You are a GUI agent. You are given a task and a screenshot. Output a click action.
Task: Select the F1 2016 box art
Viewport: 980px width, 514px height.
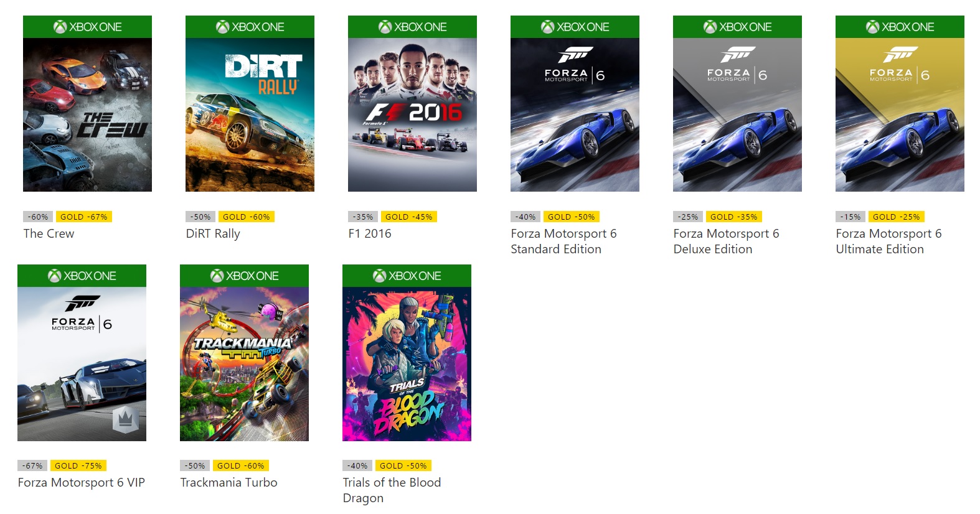(x=412, y=115)
